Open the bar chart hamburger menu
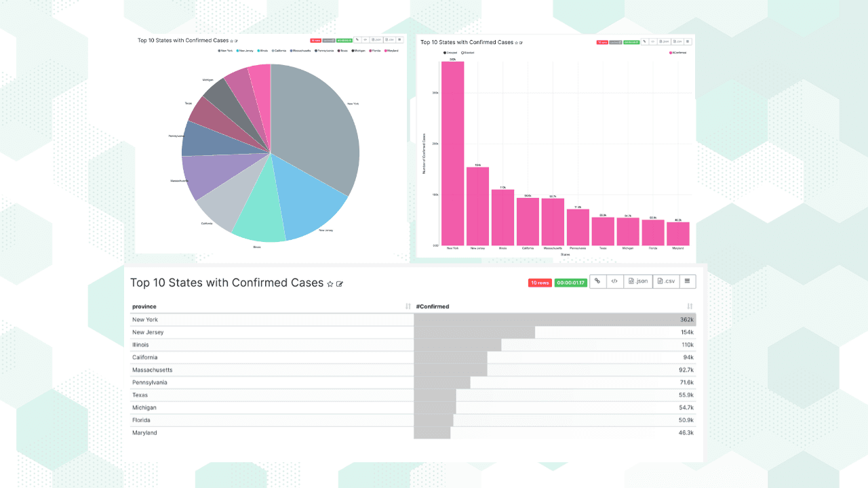Viewport: 868px width, 488px height. [687, 41]
